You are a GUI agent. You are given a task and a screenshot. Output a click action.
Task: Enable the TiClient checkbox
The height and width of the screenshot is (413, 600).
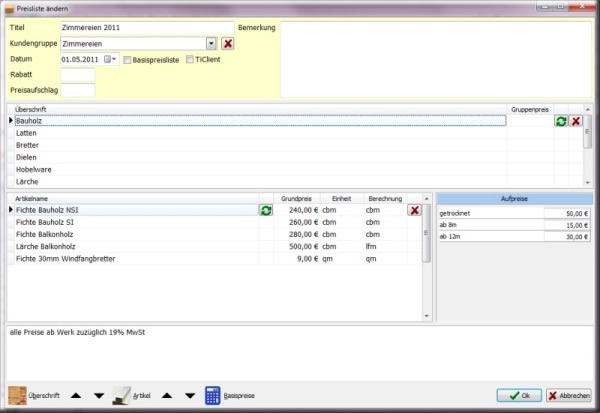click(190, 59)
